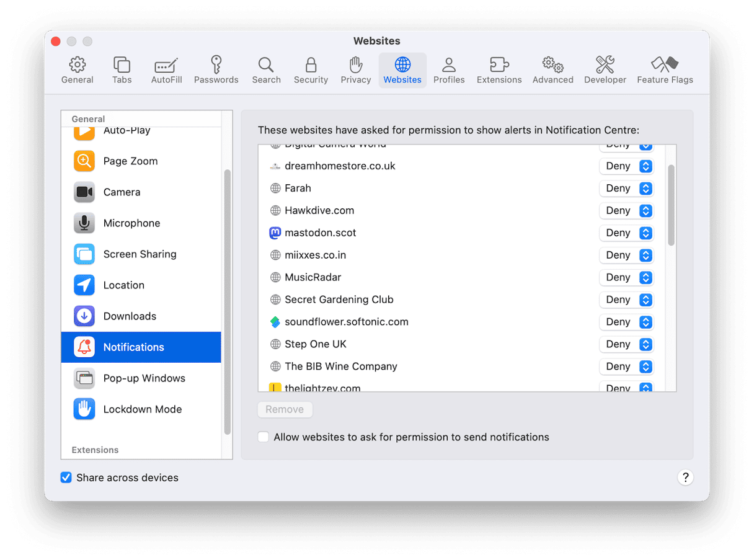Click the dreamhomestore.co.uk favicon
754x560 pixels.
pyautogui.click(x=275, y=166)
